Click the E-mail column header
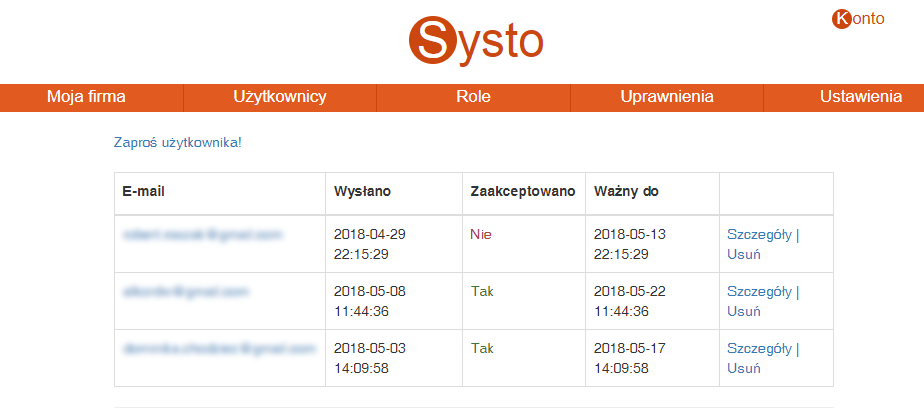The height and width of the screenshot is (419, 924). [x=142, y=191]
